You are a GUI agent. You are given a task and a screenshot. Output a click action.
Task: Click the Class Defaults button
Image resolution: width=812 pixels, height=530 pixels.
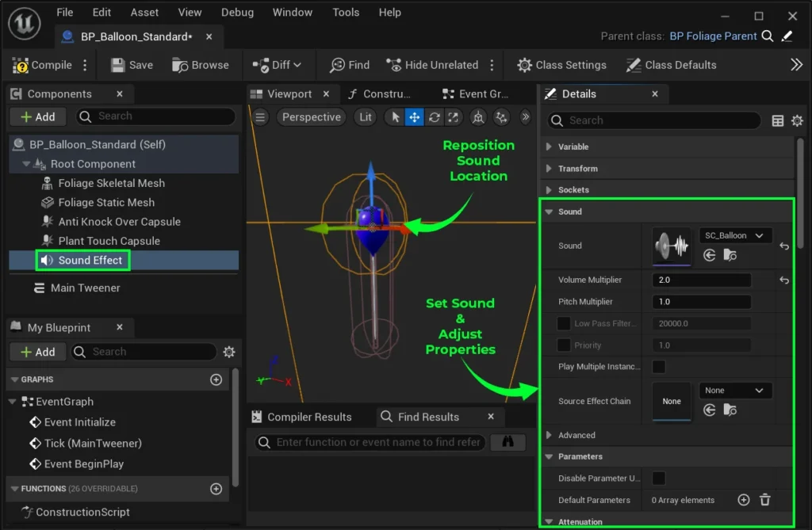pos(671,65)
